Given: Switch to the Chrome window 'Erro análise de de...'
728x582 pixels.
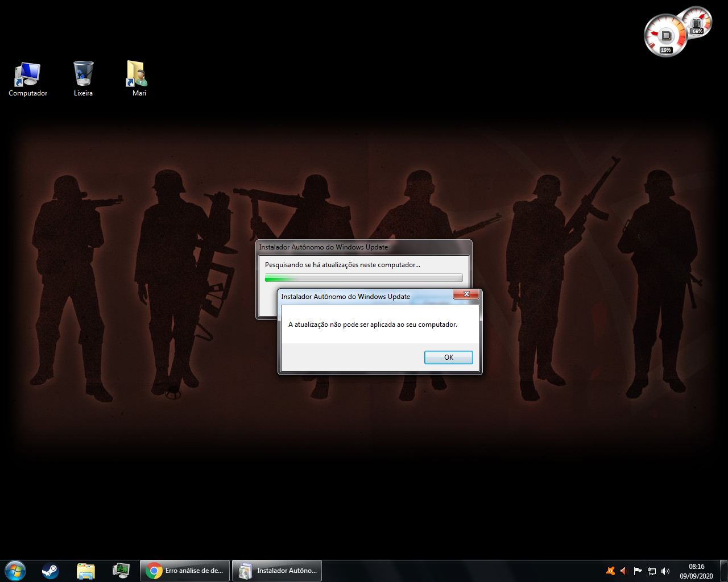Looking at the screenshot, I should [x=185, y=571].
